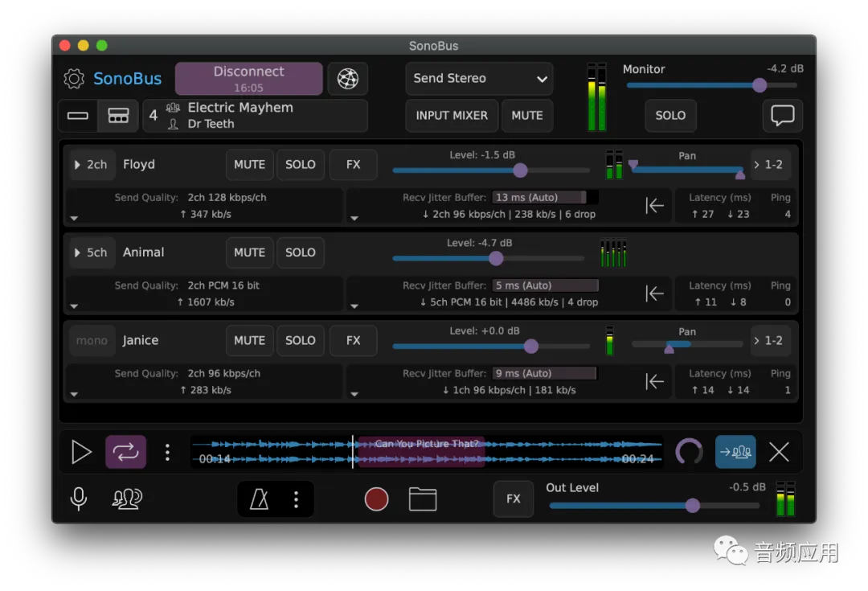Screen dimensions: 868x591
Task: Mute Animal's channel
Action: [250, 252]
